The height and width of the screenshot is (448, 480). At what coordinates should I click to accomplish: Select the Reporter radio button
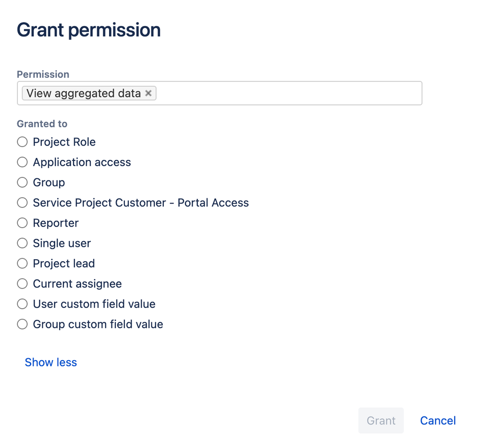(x=22, y=223)
